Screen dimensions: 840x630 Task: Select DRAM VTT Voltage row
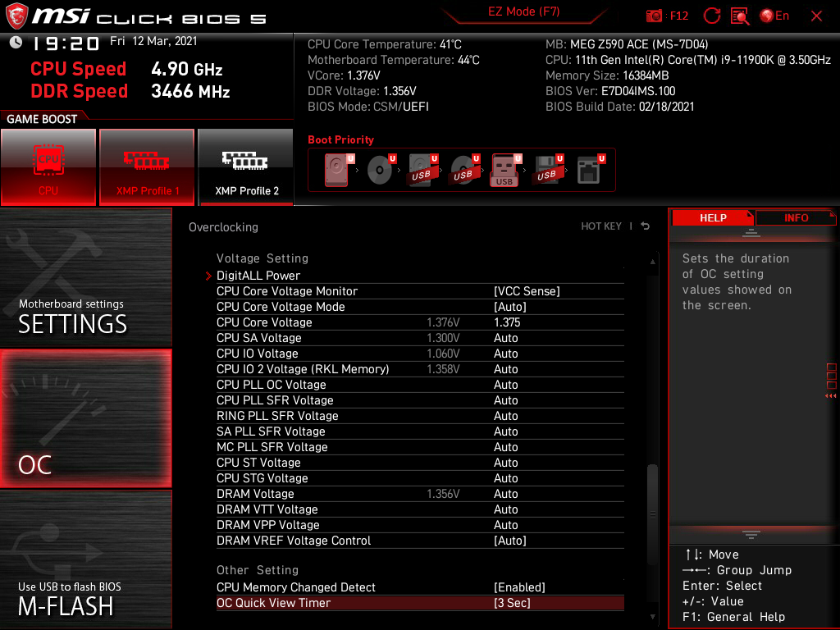pyautogui.click(x=420, y=509)
